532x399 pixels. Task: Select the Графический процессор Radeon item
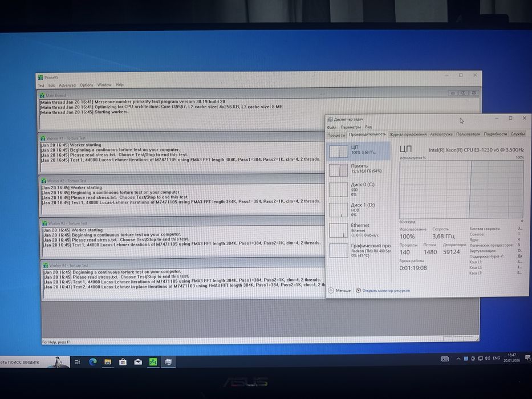click(x=359, y=250)
